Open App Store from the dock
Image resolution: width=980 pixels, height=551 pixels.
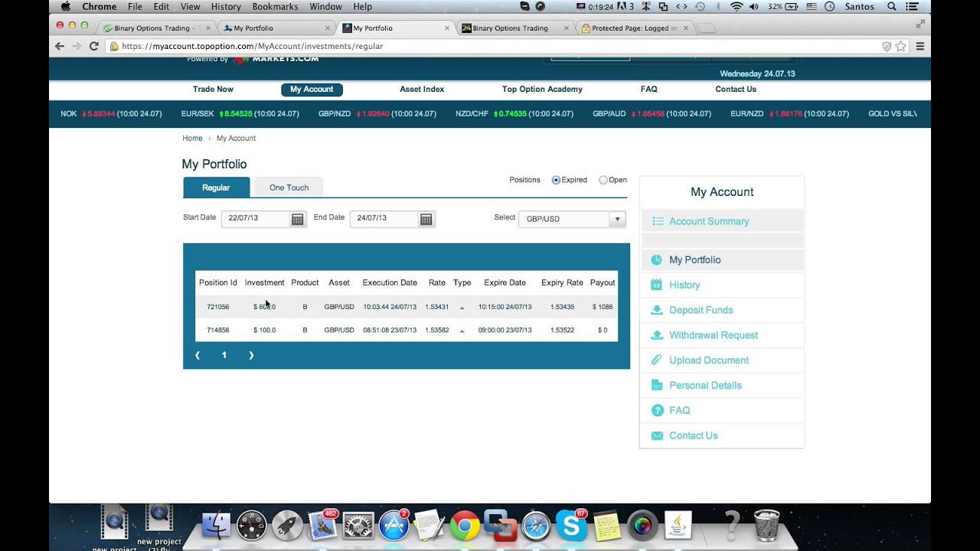[x=394, y=526]
